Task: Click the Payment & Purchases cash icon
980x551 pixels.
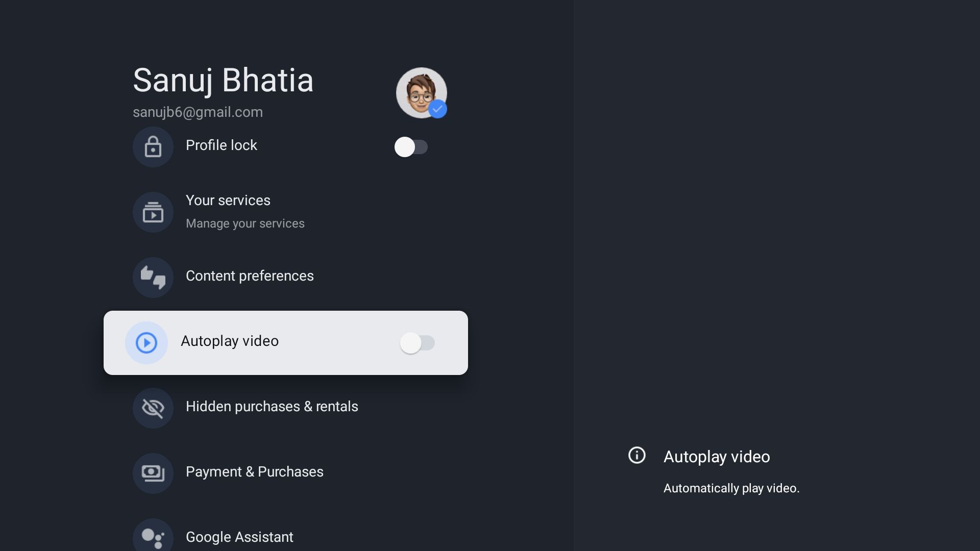Action: [x=153, y=473]
